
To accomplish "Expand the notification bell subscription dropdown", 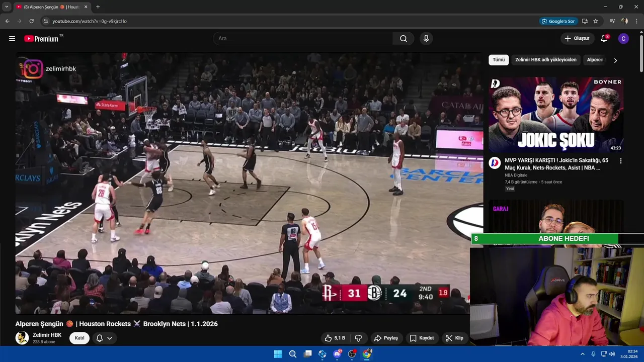I will click(109, 338).
